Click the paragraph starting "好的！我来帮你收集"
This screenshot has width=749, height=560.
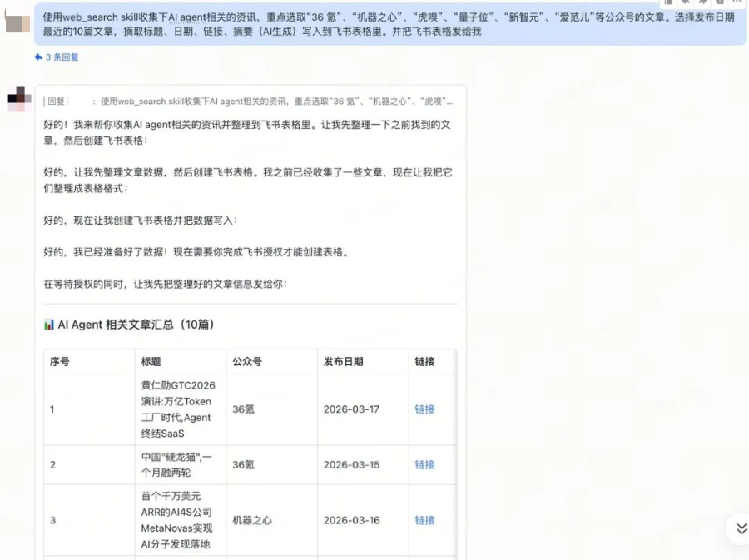pyautogui.click(x=247, y=132)
